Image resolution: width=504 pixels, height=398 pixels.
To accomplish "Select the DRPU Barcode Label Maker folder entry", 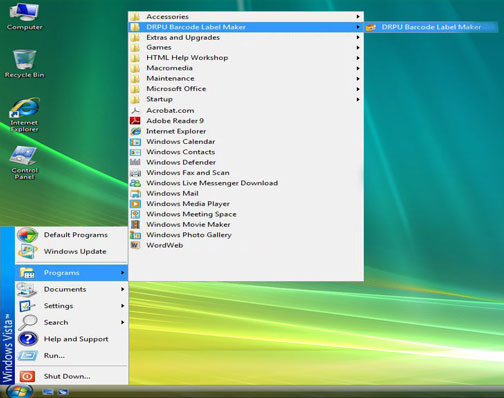I will click(x=246, y=27).
